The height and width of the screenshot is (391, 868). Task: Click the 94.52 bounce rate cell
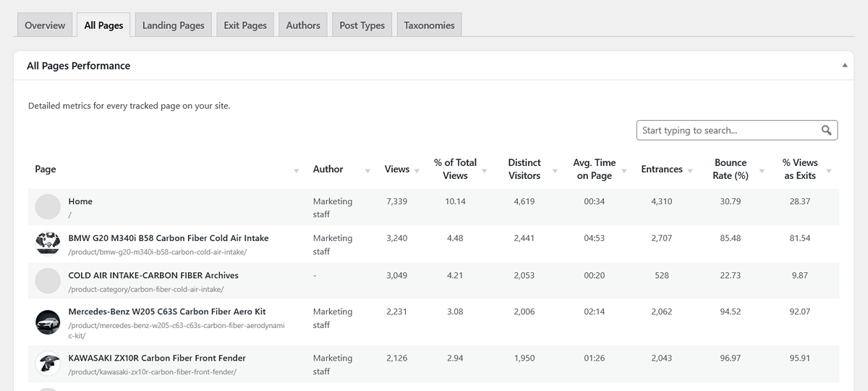(x=731, y=312)
